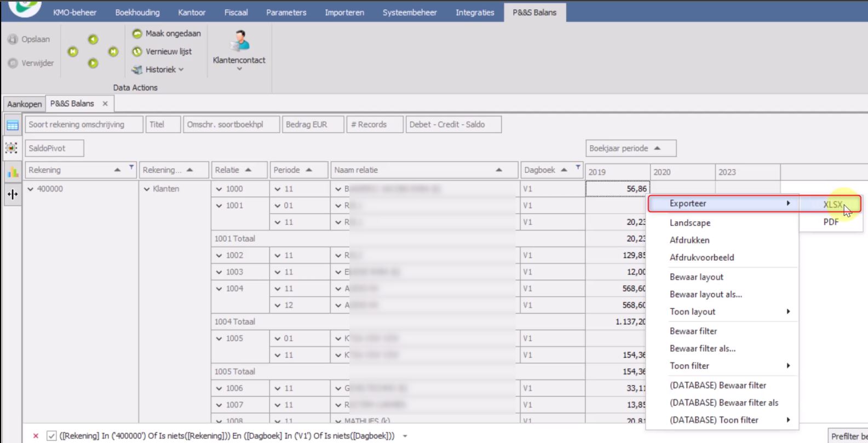
Task: Click the Opslaan save icon
Action: [x=13, y=39]
